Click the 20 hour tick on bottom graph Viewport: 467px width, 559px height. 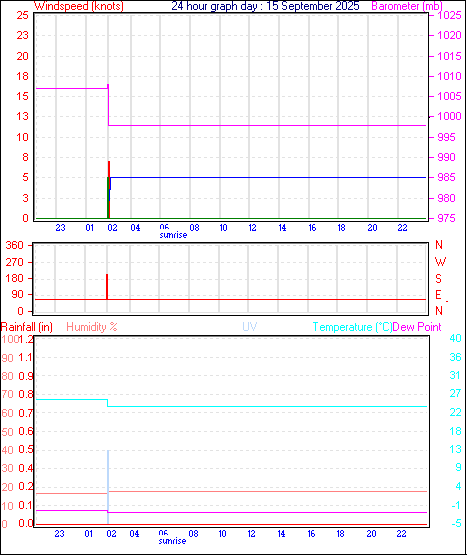coord(371,534)
